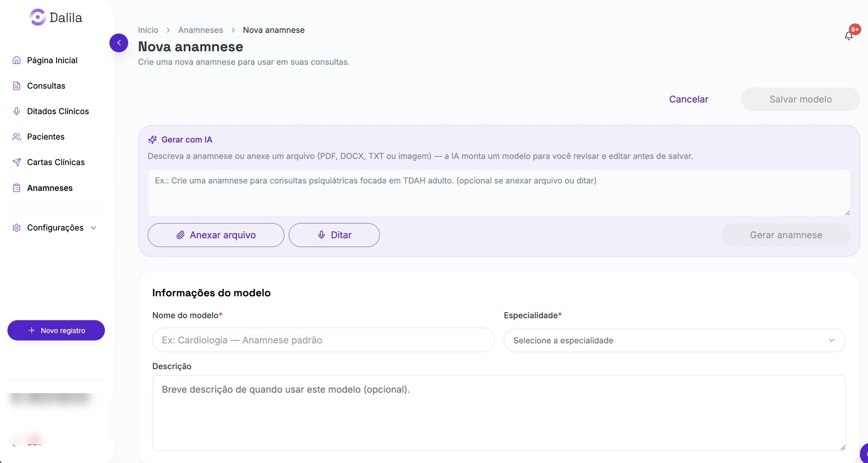The width and height of the screenshot is (868, 463).
Task: Click the document icon beside Consultas
Action: pos(16,86)
